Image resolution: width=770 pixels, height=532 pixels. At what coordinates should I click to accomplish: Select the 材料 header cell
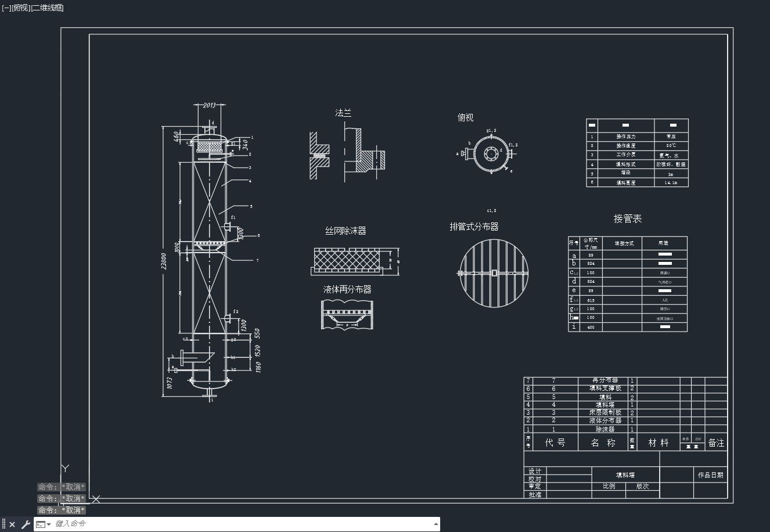click(x=659, y=443)
